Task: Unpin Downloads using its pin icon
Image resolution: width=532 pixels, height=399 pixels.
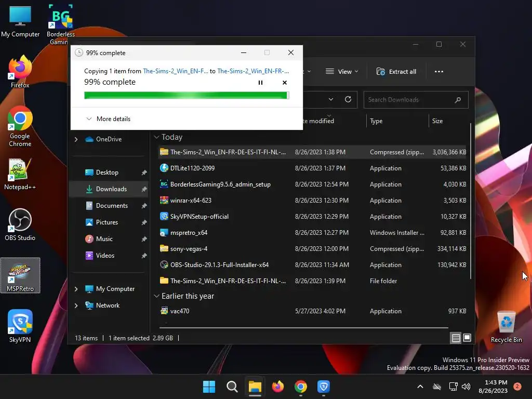Action: (144, 189)
